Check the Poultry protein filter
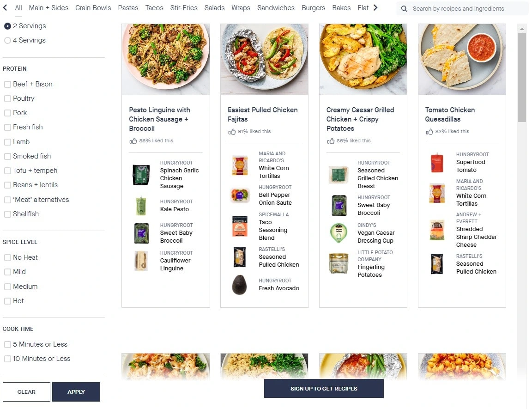This screenshot has height=409, width=532. click(x=7, y=99)
